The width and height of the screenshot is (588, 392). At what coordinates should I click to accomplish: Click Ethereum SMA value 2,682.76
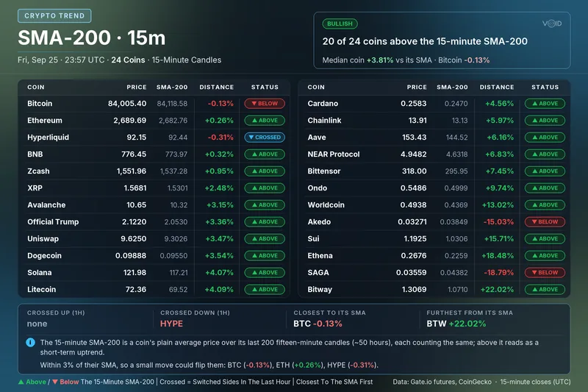coord(173,121)
